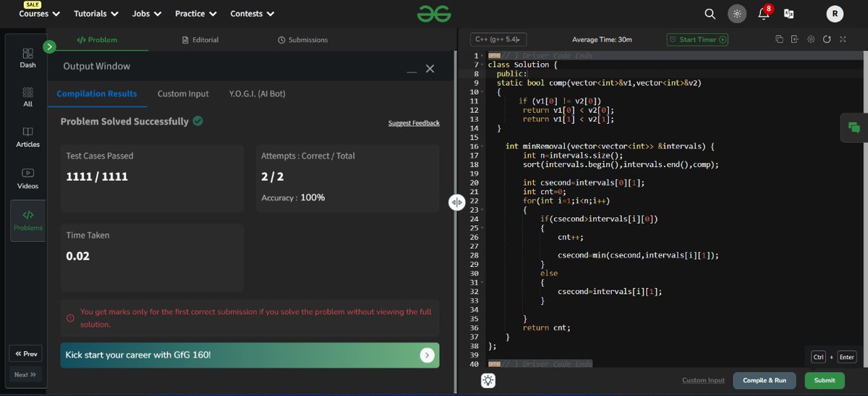Click the Accuracy '100%' value

point(312,198)
